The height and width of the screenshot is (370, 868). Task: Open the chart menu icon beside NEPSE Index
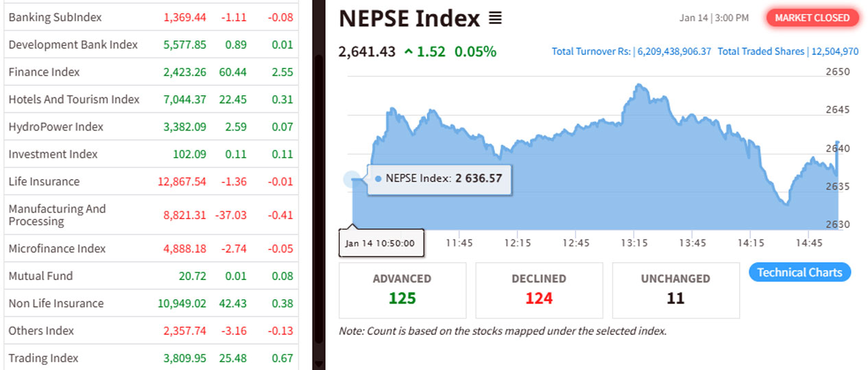(495, 19)
